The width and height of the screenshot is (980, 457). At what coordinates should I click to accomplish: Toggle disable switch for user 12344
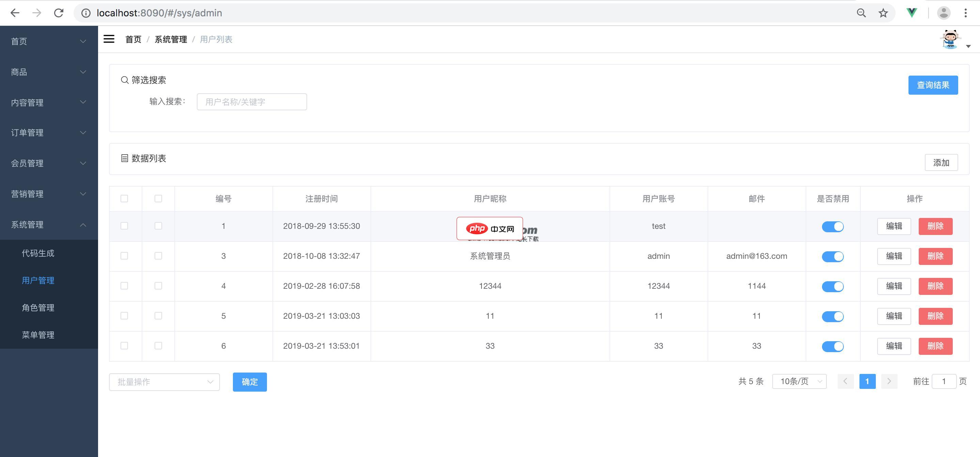pyautogui.click(x=833, y=286)
